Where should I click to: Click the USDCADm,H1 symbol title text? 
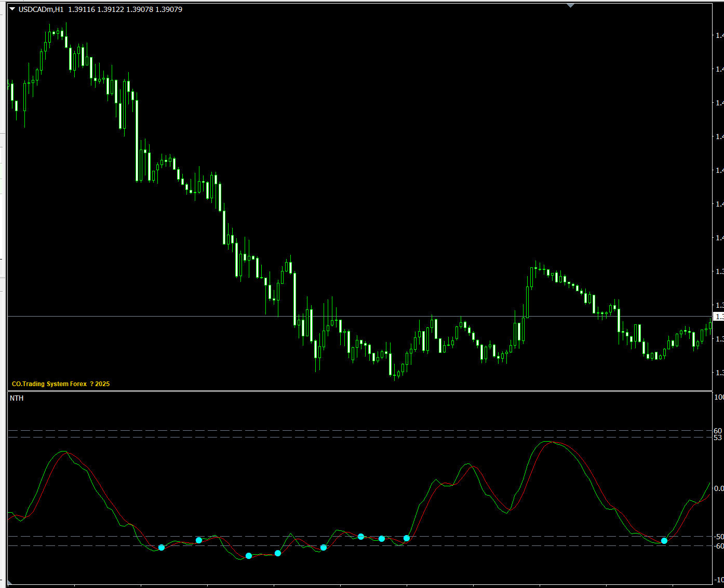pos(41,9)
